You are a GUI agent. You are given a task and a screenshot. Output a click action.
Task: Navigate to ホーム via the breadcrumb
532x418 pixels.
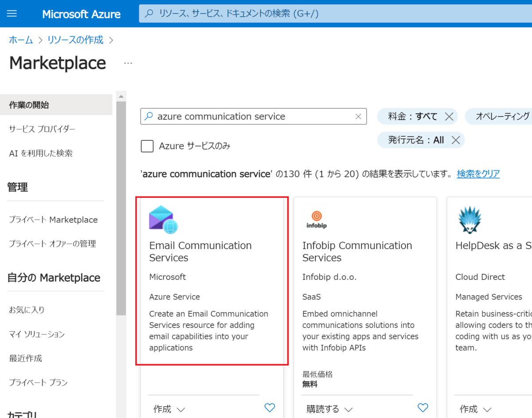(x=21, y=39)
